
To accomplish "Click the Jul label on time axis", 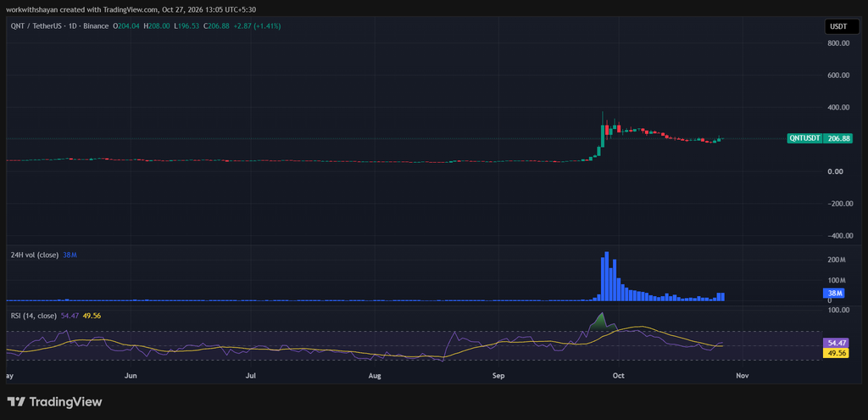I will 251,376.
